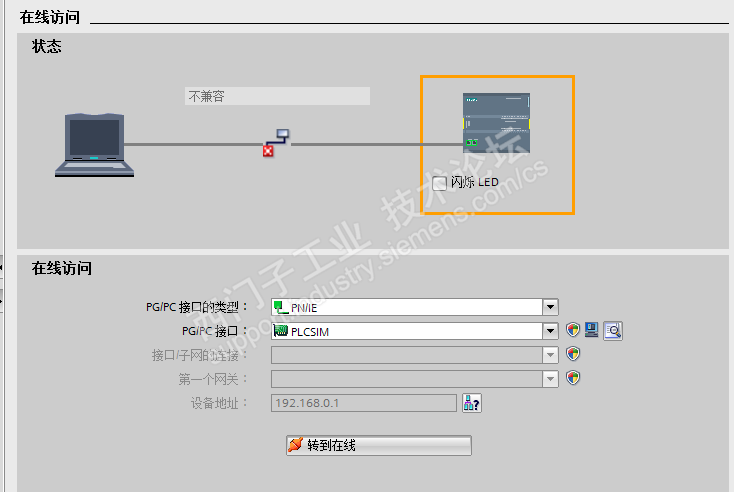Click the 转到在线 button

point(379,445)
